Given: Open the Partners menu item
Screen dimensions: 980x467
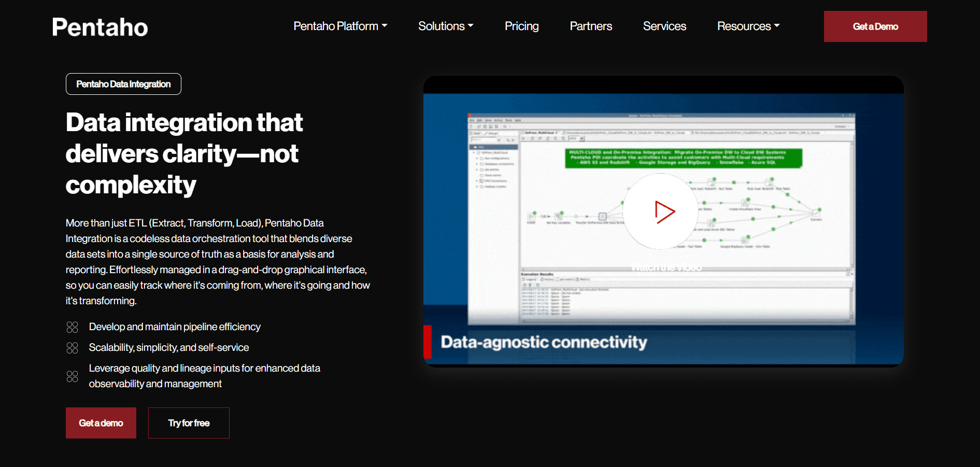Looking at the screenshot, I should 591,26.
